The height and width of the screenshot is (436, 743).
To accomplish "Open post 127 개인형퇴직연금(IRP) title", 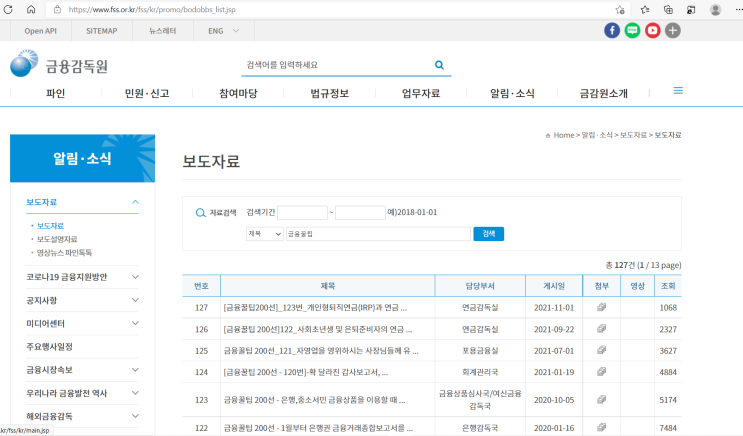I will 315,308.
